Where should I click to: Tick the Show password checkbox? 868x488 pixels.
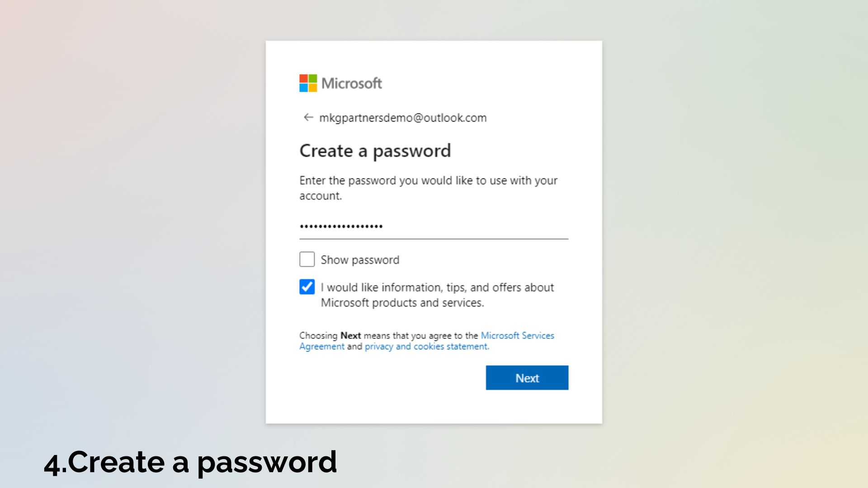pos(307,259)
